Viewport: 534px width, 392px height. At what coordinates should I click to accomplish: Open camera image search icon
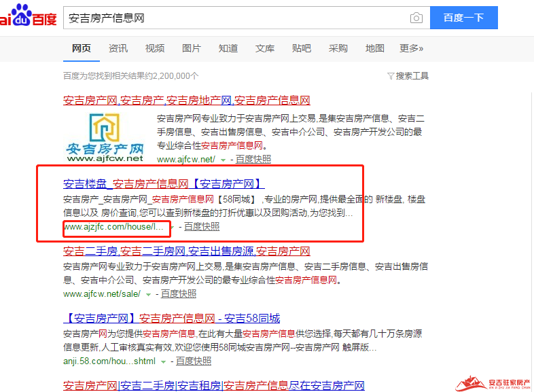point(416,18)
